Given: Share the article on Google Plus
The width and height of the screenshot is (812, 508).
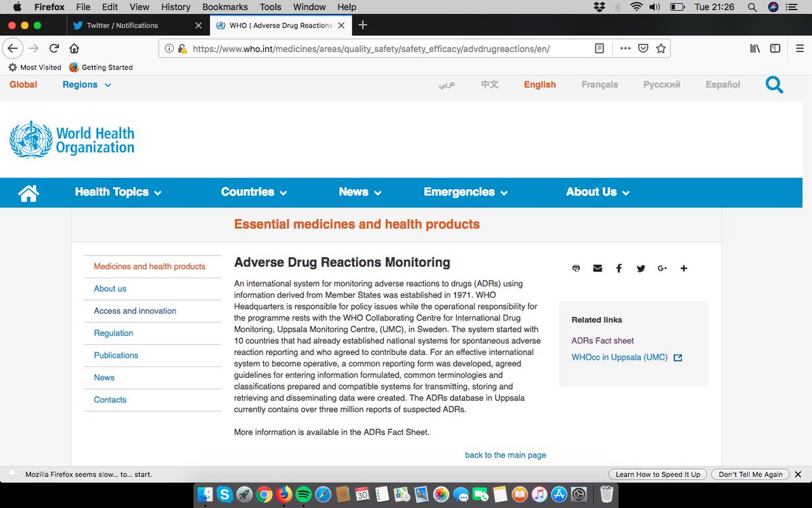Looking at the screenshot, I should tap(662, 268).
